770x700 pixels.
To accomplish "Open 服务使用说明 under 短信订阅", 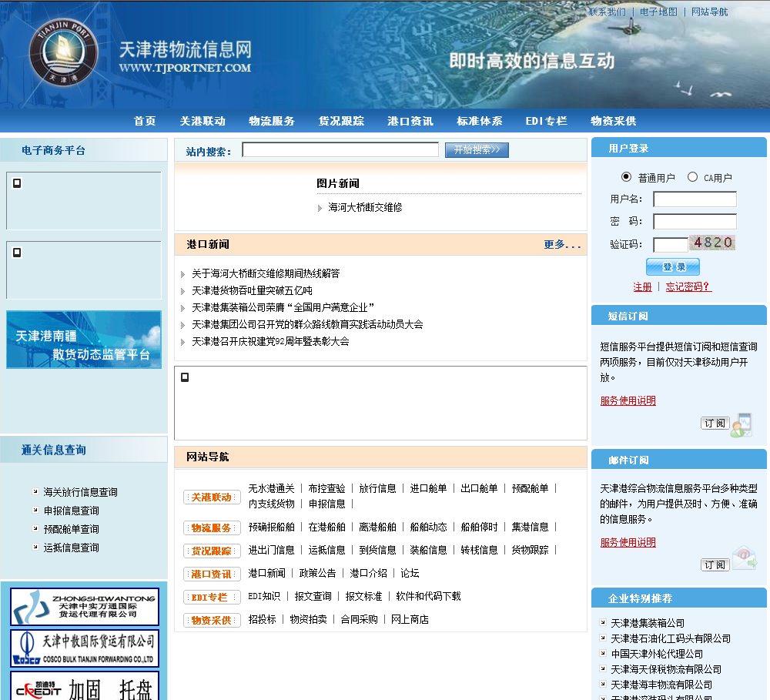I will coord(628,401).
